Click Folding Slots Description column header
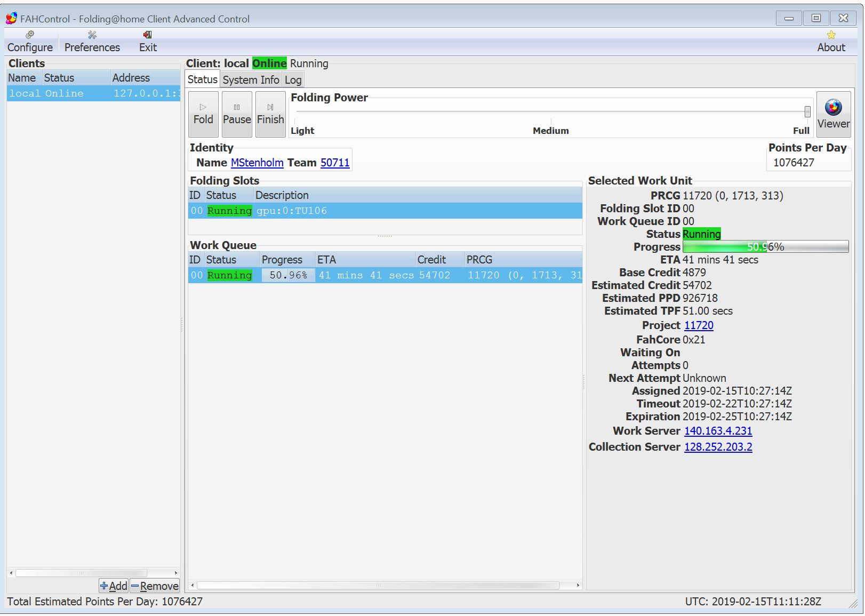 tap(418, 195)
